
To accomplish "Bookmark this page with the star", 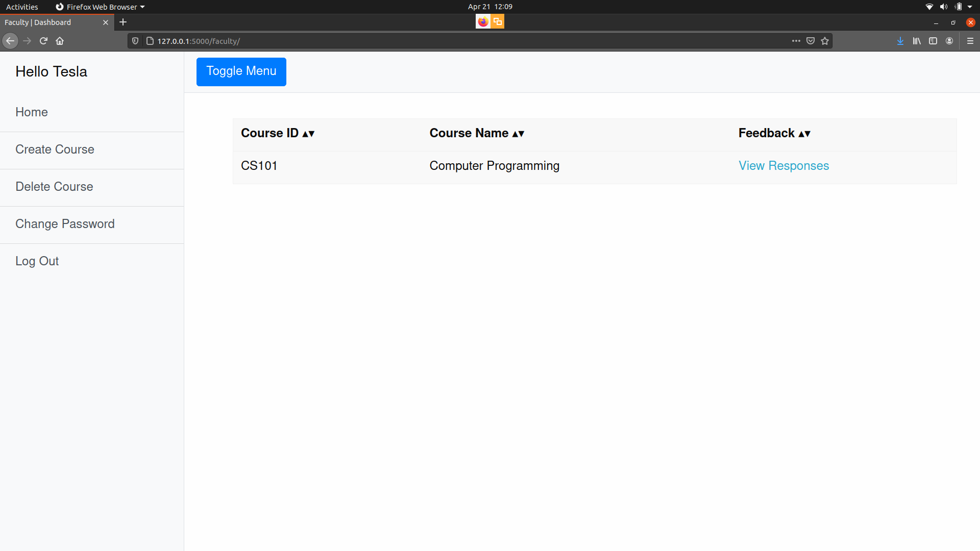I will [x=824, y=41].
